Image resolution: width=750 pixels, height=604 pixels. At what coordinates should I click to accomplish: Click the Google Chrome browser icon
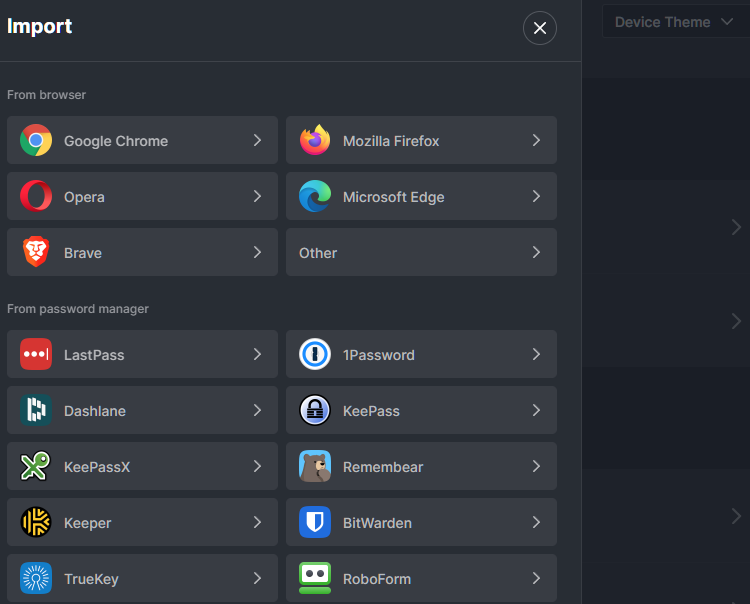36,140
